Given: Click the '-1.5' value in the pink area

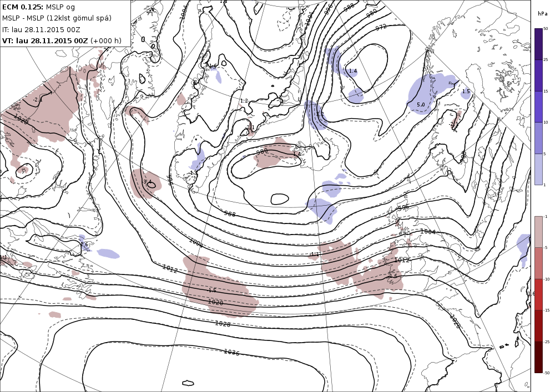Looking at the screenshot, I should coord(211,290).
